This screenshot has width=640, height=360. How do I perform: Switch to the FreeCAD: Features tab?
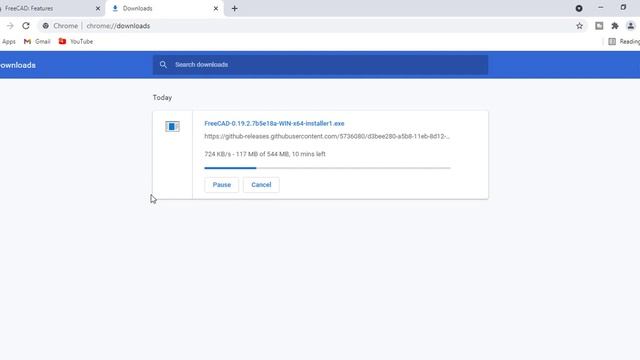[x=49, y=9]
